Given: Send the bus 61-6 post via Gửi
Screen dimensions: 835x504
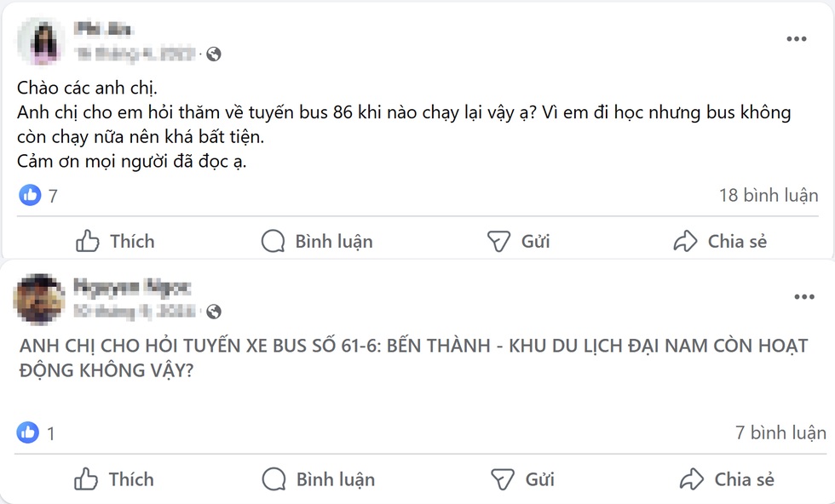Looking at the screenshot, I should tap(522, 479).
